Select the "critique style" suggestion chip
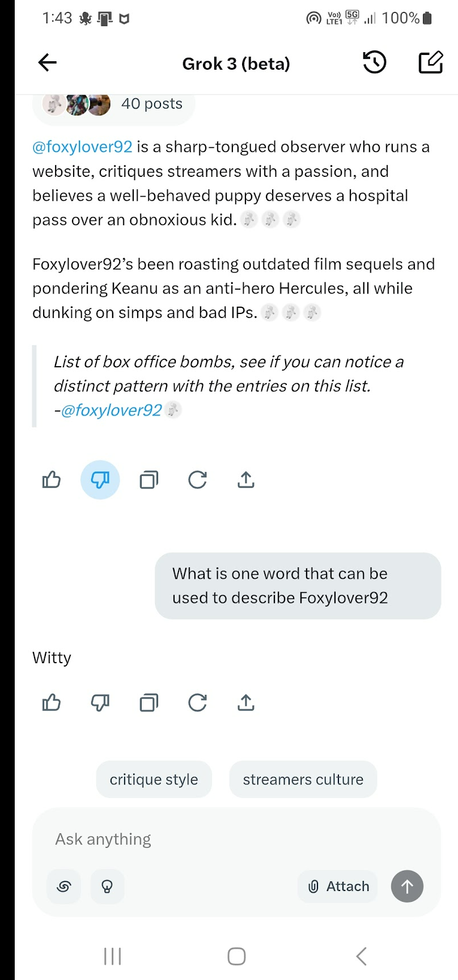The image size is (458, 980). tap(154, 779)
